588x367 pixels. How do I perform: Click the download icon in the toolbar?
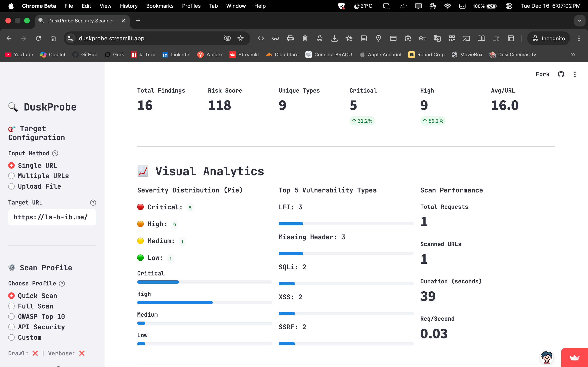pyautogui.click(x=334, y=38)
